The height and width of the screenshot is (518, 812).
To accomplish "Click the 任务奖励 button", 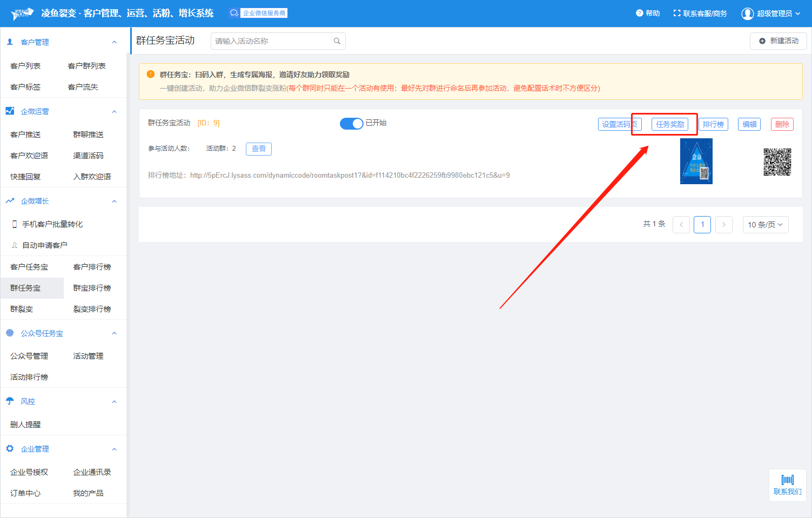I will 670,124.
